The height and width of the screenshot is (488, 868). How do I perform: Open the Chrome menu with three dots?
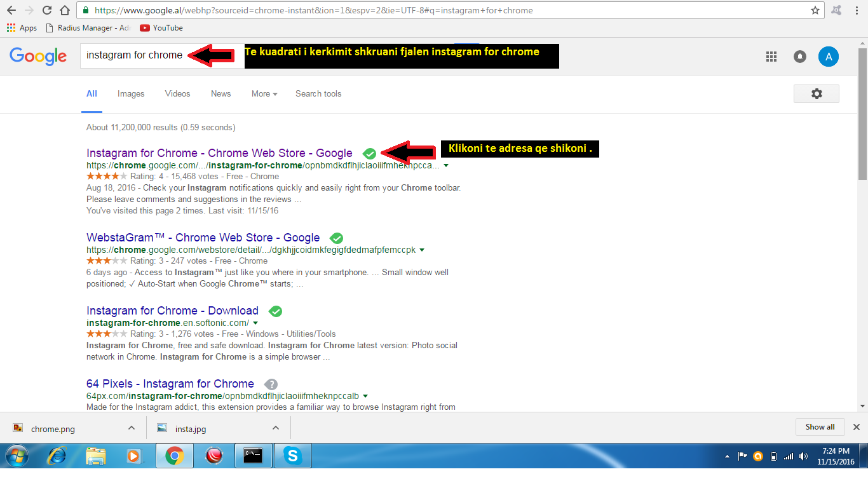pos(856,10)
